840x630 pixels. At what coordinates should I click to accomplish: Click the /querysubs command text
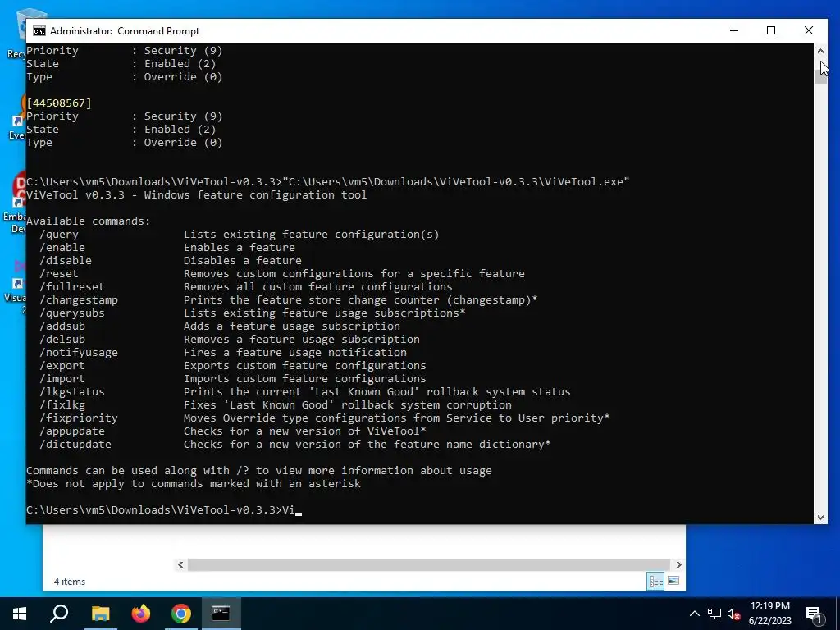72,313
